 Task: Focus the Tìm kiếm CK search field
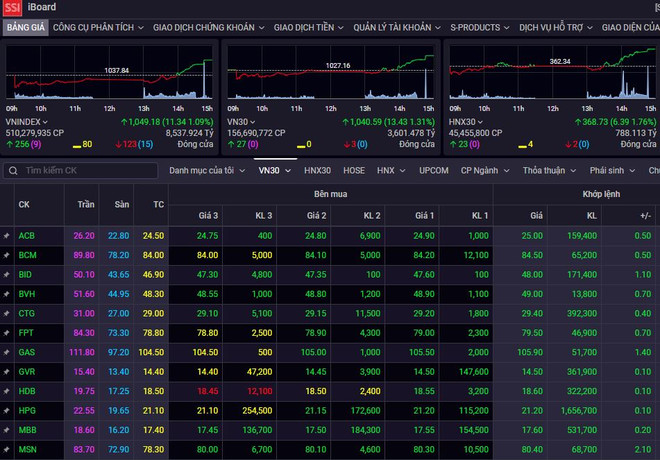[x=85, y=171]
